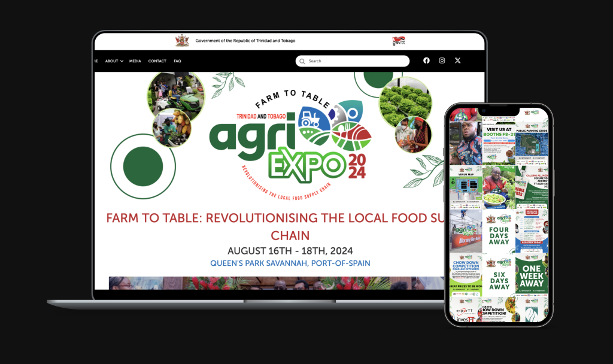The image size is (613, 364).
Task: Click the August 16th - 18th, 2024 text
Action: 290,251
